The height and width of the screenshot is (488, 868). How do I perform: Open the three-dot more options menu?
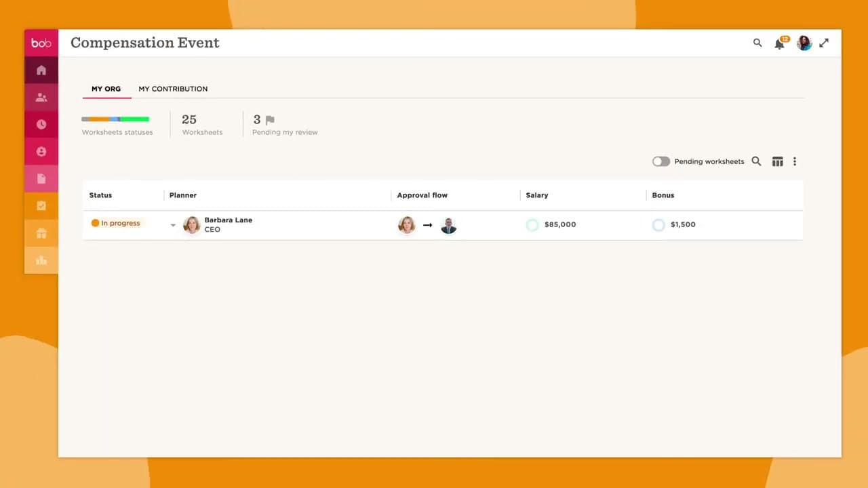point(795,161)
